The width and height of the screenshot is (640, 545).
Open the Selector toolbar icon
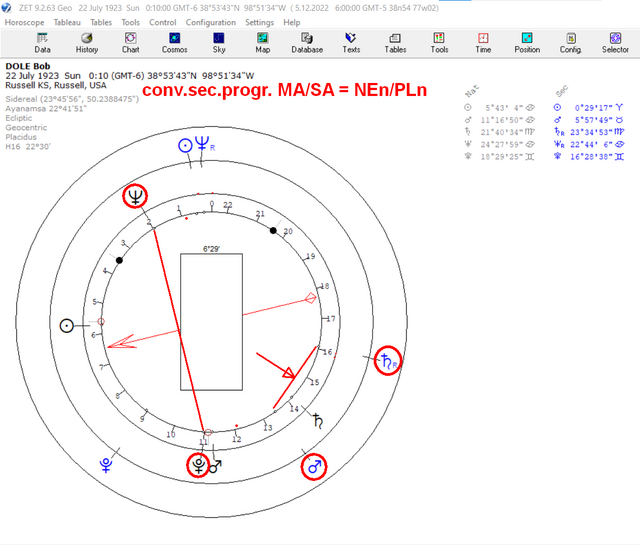click(615, 43)
